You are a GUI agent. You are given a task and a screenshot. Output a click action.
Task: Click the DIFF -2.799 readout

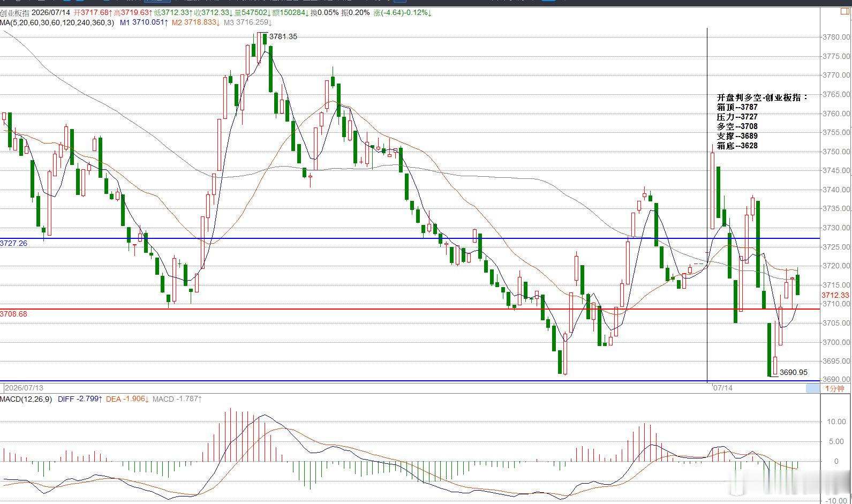coord(80,399)
